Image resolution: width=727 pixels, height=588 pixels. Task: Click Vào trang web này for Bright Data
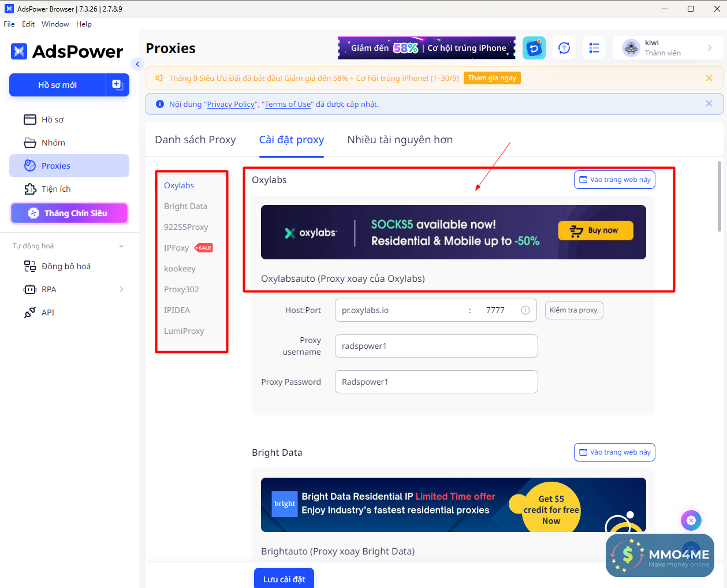pyautogui.click(x=614, y=452)
